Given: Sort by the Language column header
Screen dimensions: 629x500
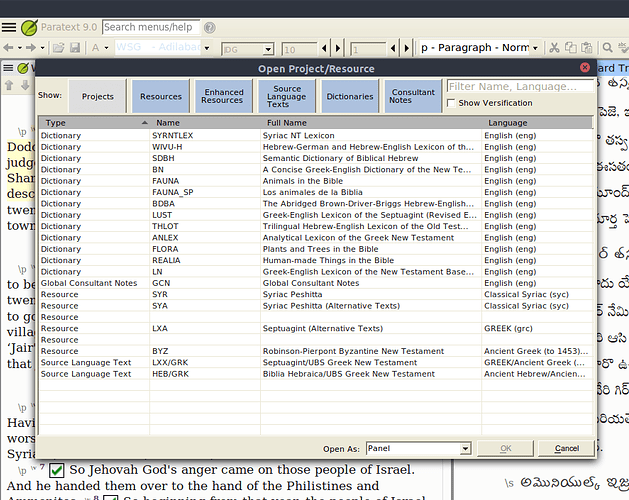Looking at the screenshot, I should [537, 123].
